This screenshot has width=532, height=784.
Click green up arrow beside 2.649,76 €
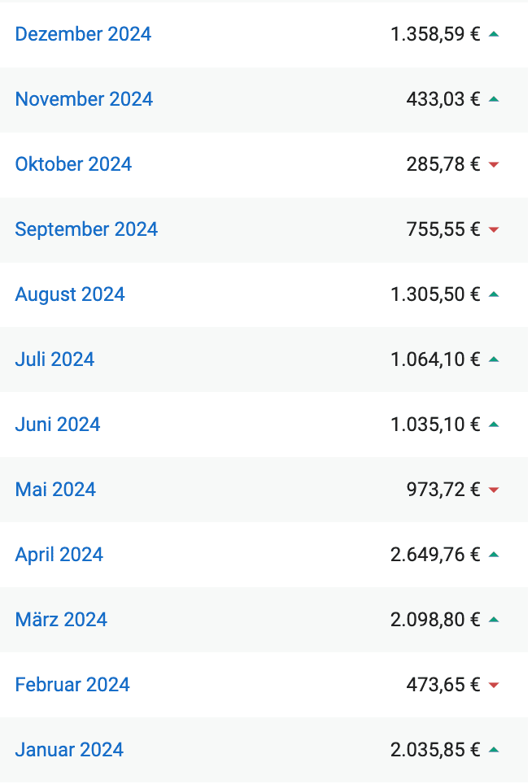point(494,555)
